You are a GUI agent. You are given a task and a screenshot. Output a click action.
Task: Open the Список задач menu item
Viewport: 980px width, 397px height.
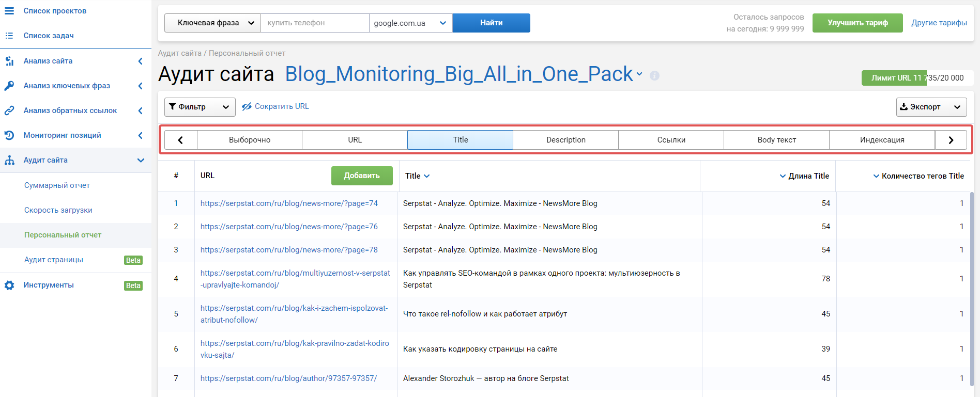[x=49, y=36]
